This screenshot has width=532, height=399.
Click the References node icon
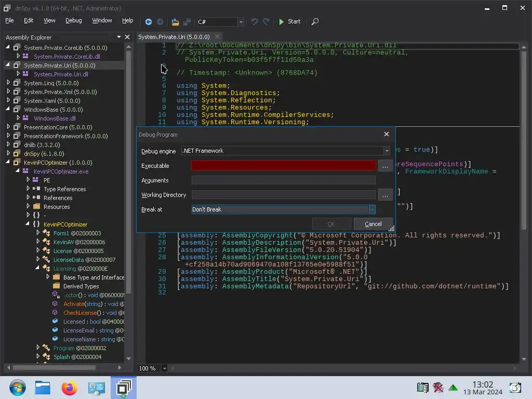36,197
